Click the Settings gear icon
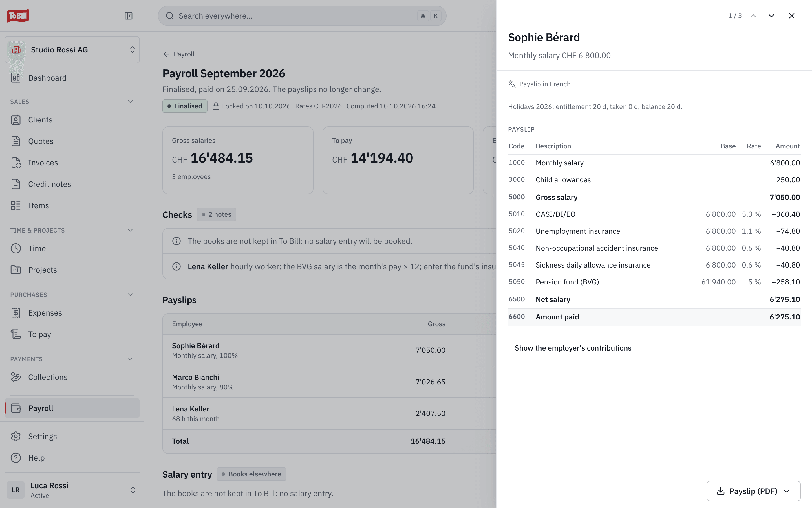The image size is (812, 508). (x=16, y=436)
